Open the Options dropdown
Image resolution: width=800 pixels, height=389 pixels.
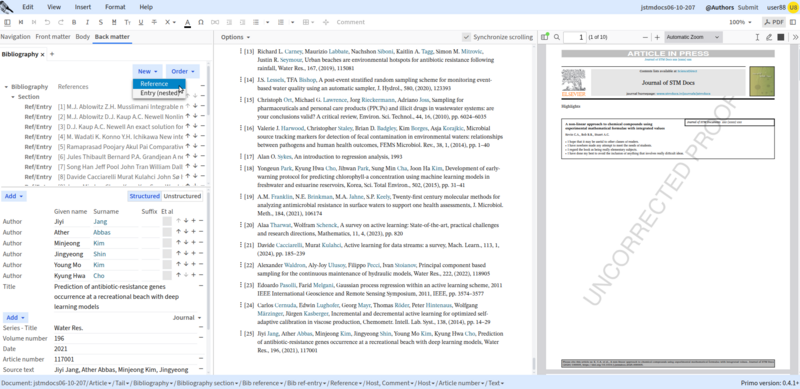(x=235, y=37)
